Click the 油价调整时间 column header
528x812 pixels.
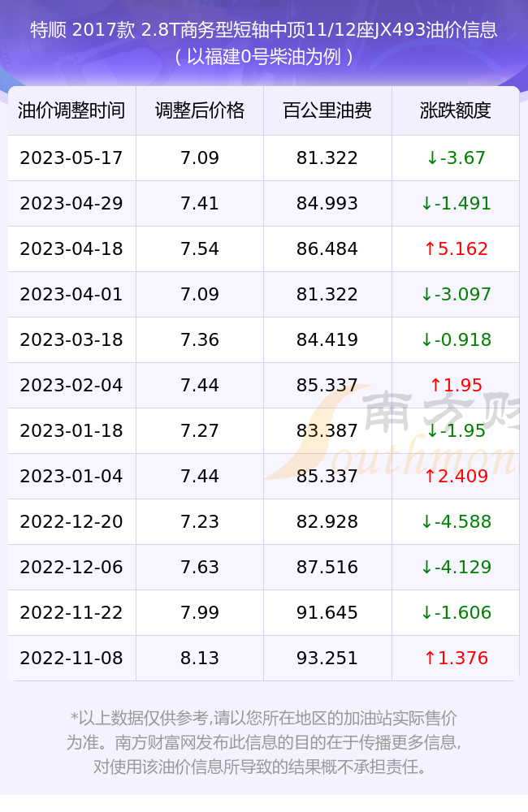71,110
